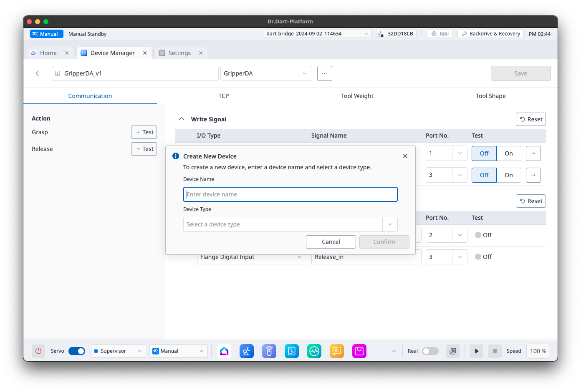Open the orange notes module icon
The image size is (581, 392).
[x=337, y=351]
